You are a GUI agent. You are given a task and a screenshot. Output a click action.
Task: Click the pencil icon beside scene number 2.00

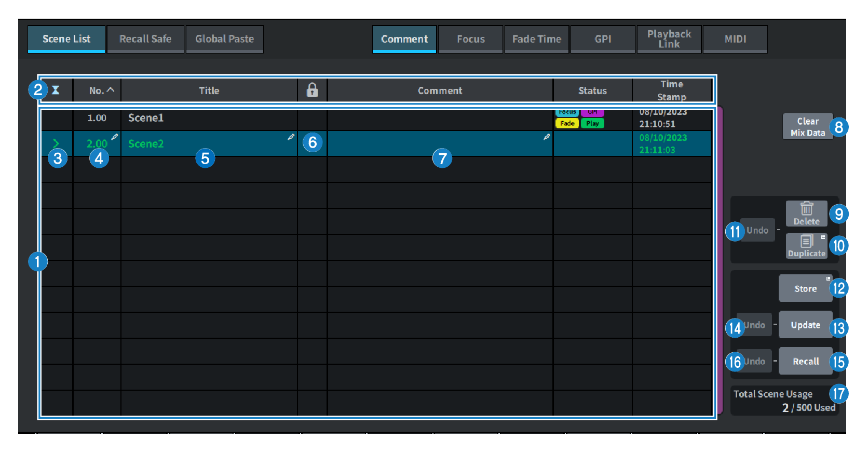(114, 137)
